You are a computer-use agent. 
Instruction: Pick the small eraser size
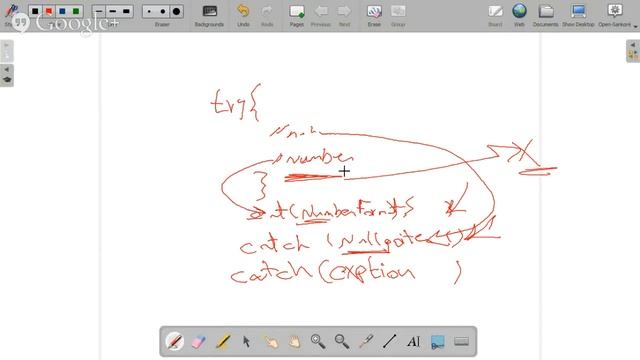pyautogui.click(x=149, y=11)
